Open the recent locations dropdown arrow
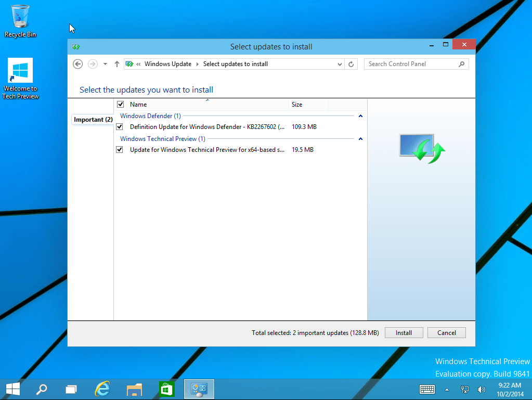The width and height of the screenshot is (532, 400). [105, 64]
